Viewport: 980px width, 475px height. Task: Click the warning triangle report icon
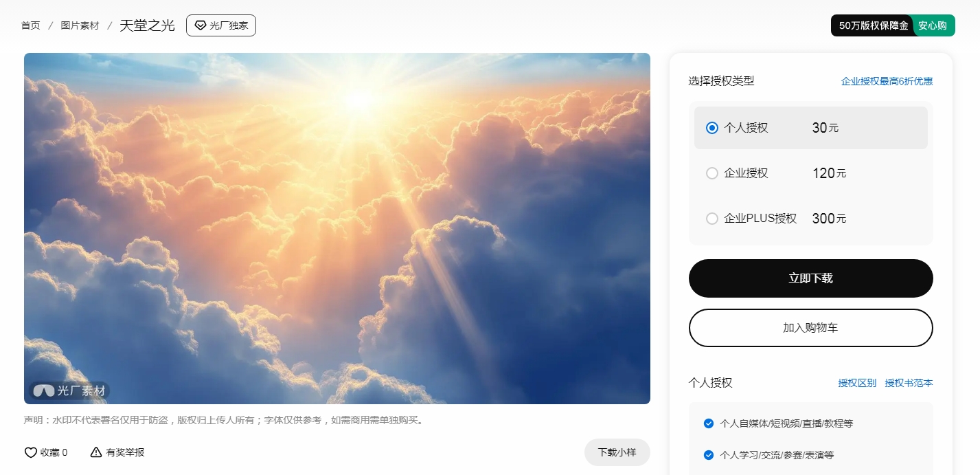click(96, 452)
